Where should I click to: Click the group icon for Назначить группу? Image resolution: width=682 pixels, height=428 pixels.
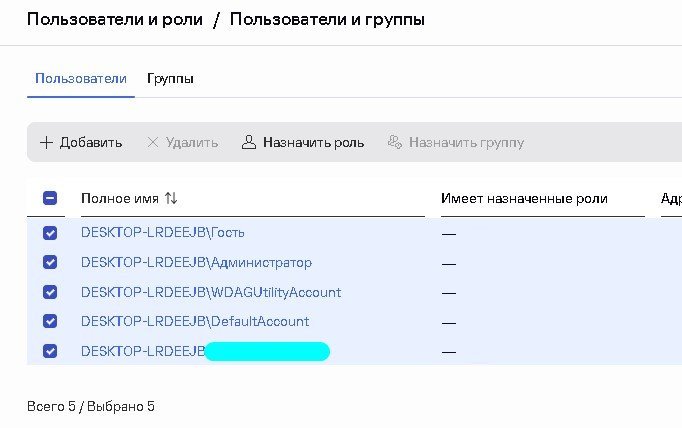pos(395,142)
